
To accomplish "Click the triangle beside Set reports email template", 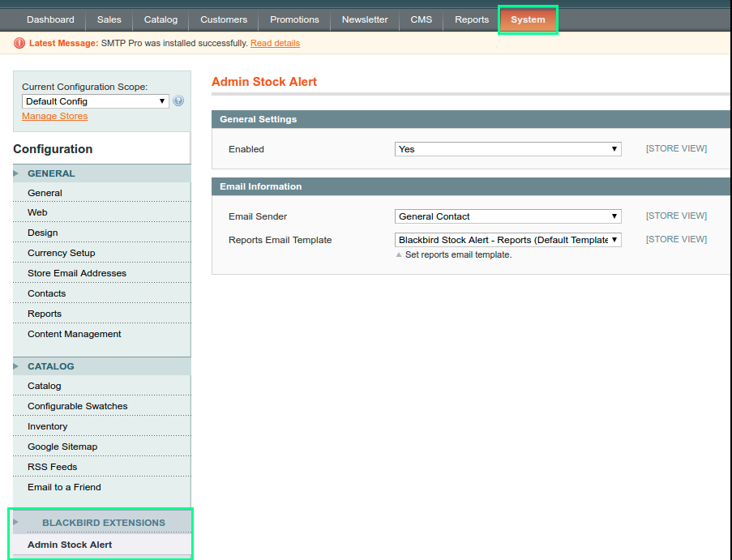I will tap(399, 254).
